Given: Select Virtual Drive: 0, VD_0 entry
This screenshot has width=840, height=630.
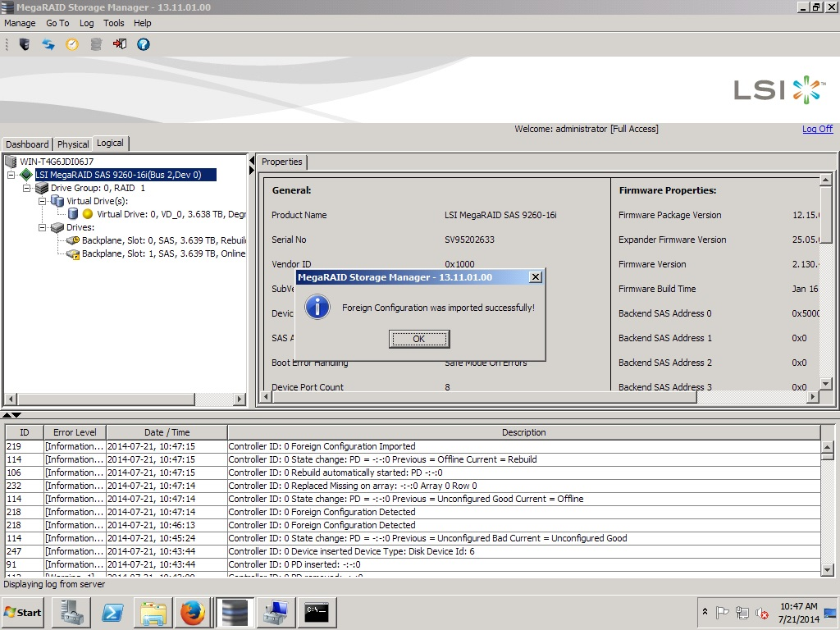Looking at the screenshot, I should (x=171, y=214).
